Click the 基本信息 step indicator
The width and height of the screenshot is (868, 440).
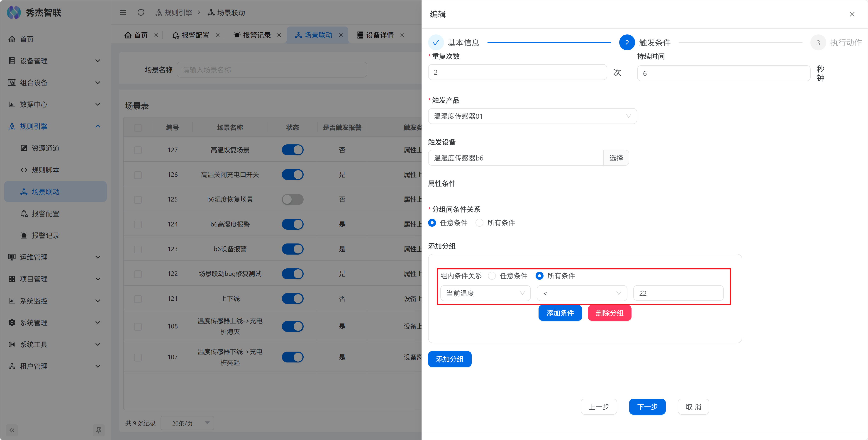tap(436, 43)
